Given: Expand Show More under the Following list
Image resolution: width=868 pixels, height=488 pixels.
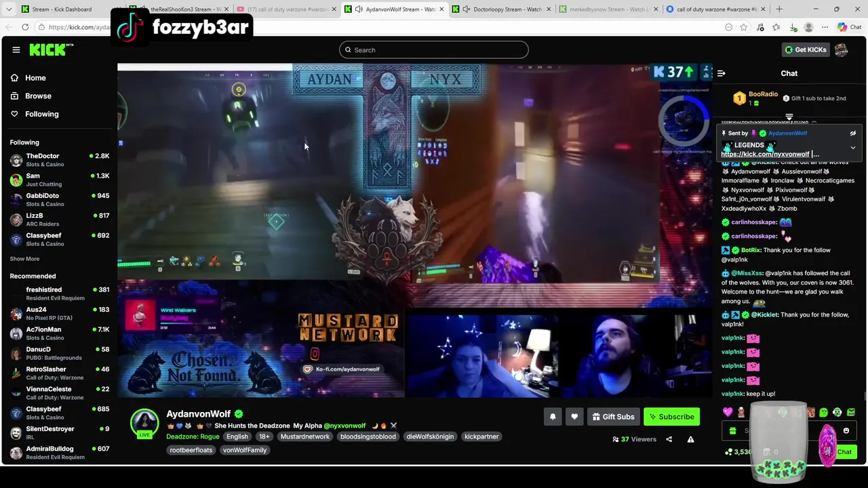Looking at the screenshot, I should point(24,259).
